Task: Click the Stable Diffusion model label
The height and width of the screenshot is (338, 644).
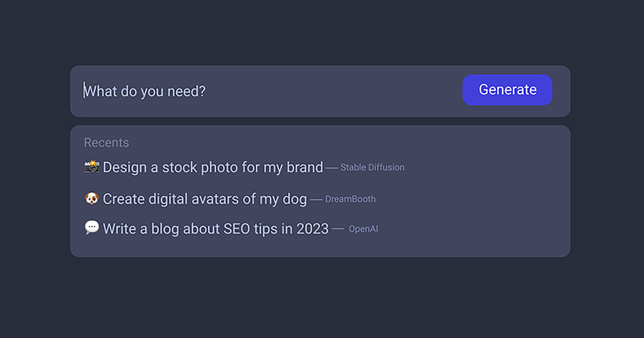Action: click(x=372, y=167)
